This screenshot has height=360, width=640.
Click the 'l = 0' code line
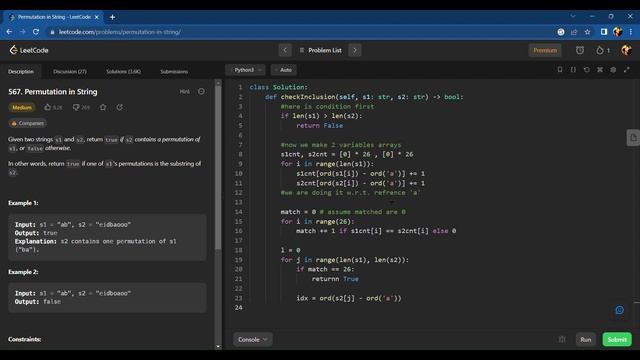[290, 250]
